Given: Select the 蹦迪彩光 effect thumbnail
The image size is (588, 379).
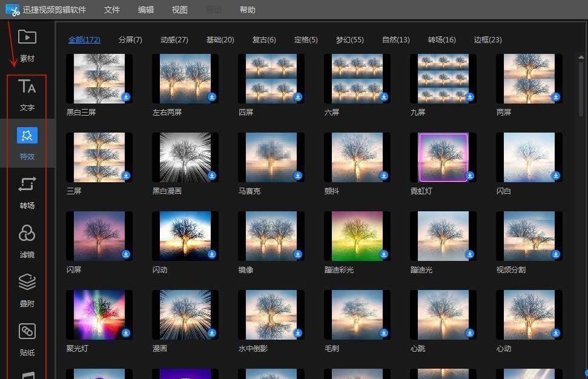Looking at the screenshot, I should point(357,236).
